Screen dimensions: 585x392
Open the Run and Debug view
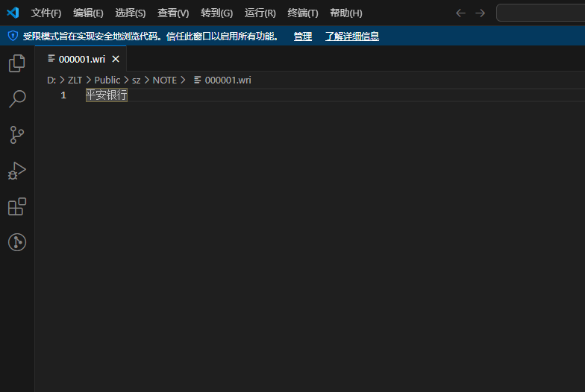[x=16, y=171]
